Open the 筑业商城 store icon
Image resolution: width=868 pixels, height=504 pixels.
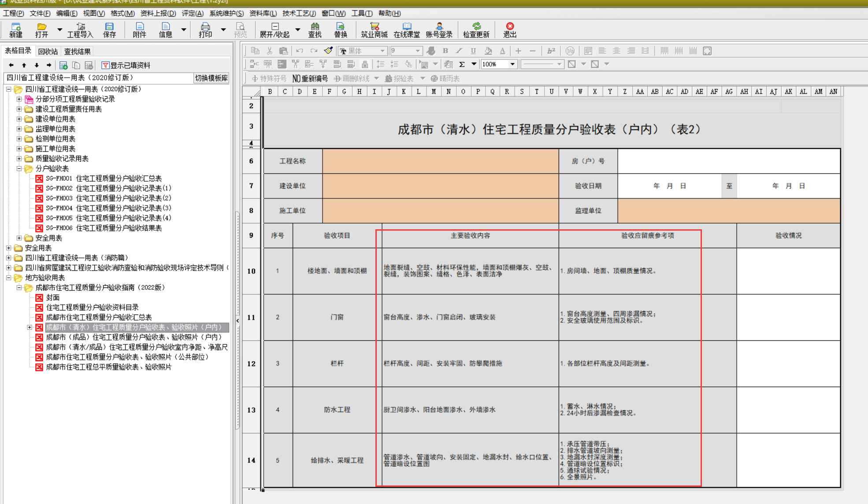[374, 30]
